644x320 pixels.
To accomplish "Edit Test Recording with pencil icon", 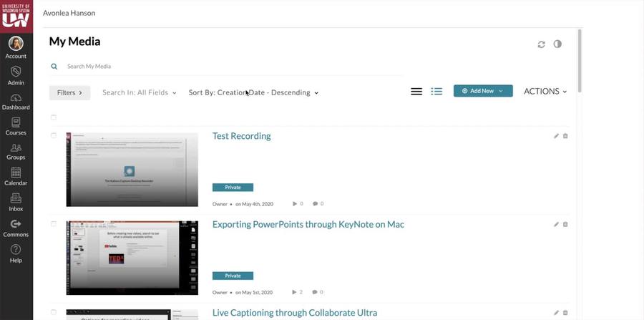I will click(556, 136).
